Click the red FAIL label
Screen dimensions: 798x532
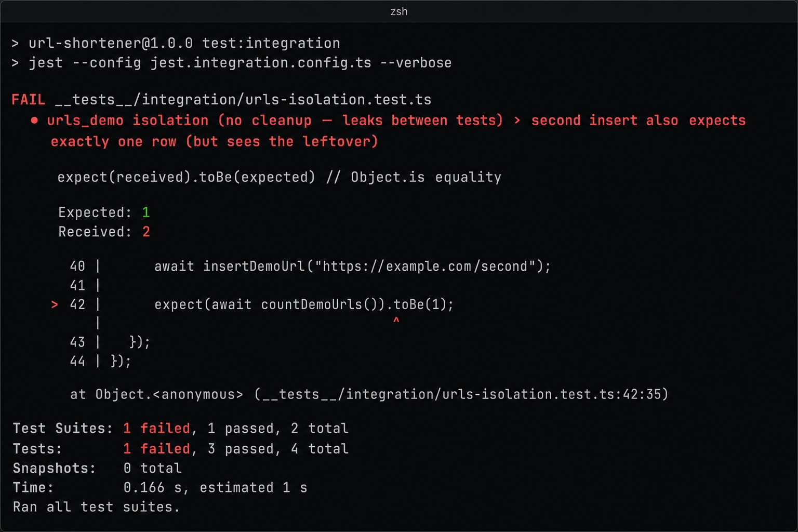(29, 99)
